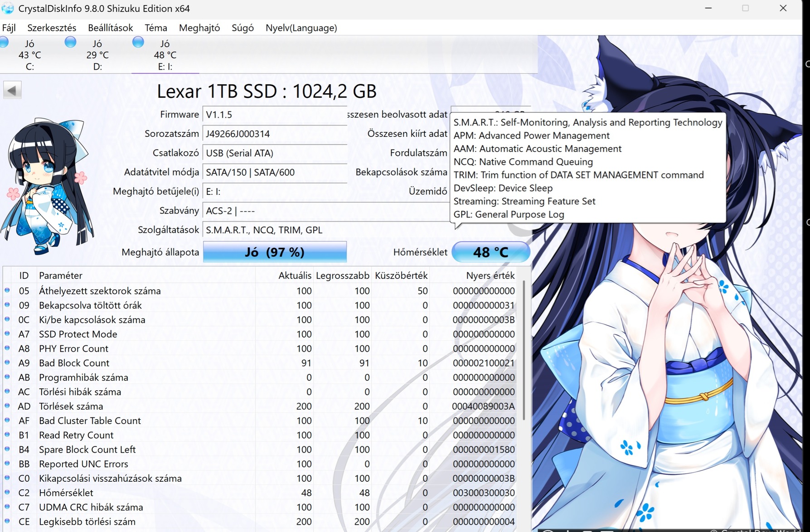Click the Paraméter column header
810x532 pixels.
tap(146, 276)
